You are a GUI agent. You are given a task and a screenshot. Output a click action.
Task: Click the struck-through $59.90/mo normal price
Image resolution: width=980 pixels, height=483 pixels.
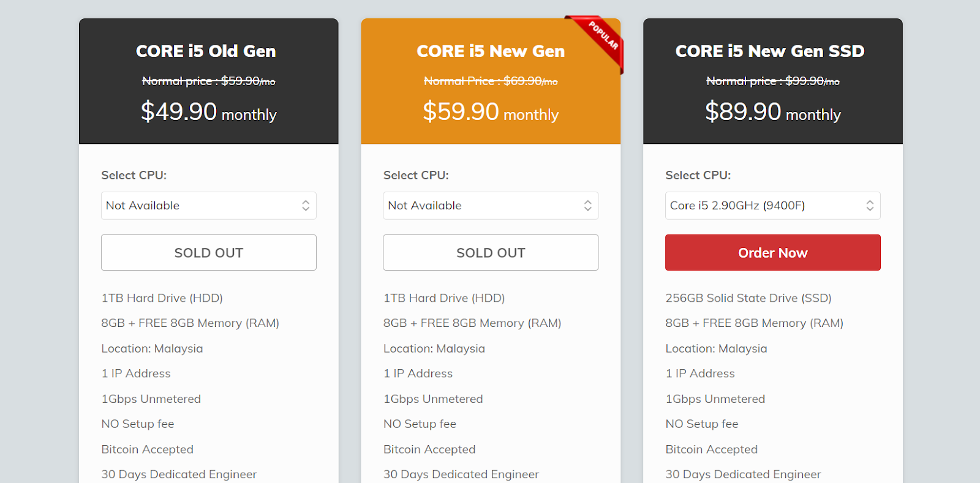pos(208,81)
